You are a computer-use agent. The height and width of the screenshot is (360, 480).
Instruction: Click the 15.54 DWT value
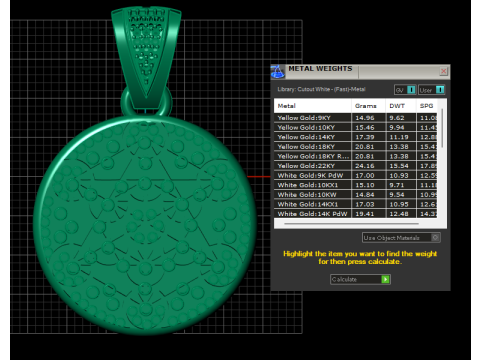tap(399, 166)
